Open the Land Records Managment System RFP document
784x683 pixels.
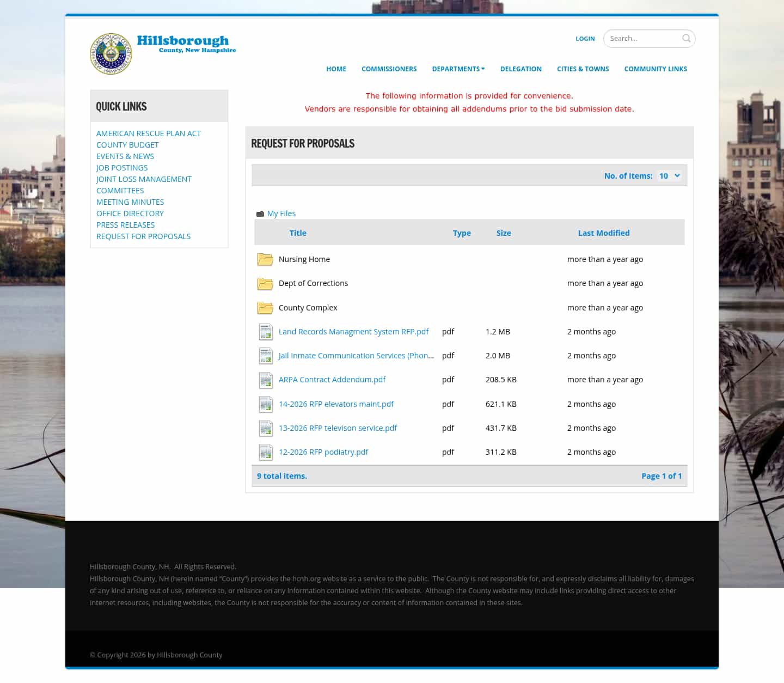tap(353, 331)
